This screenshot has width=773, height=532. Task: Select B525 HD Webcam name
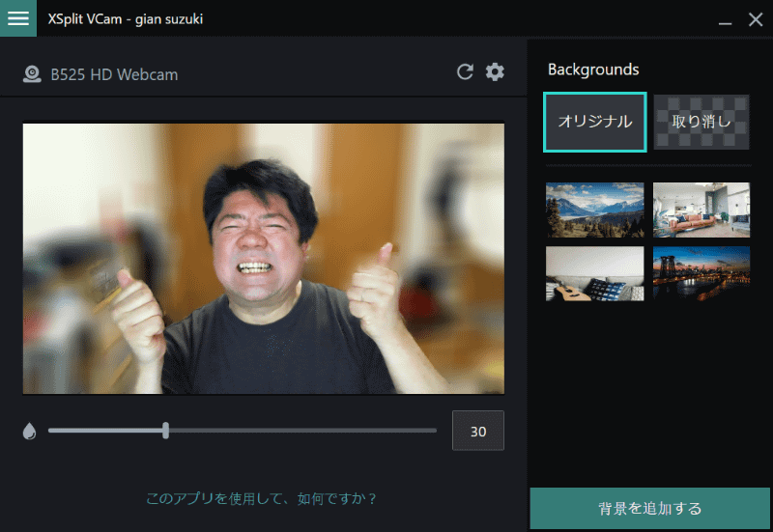(114, 75)
